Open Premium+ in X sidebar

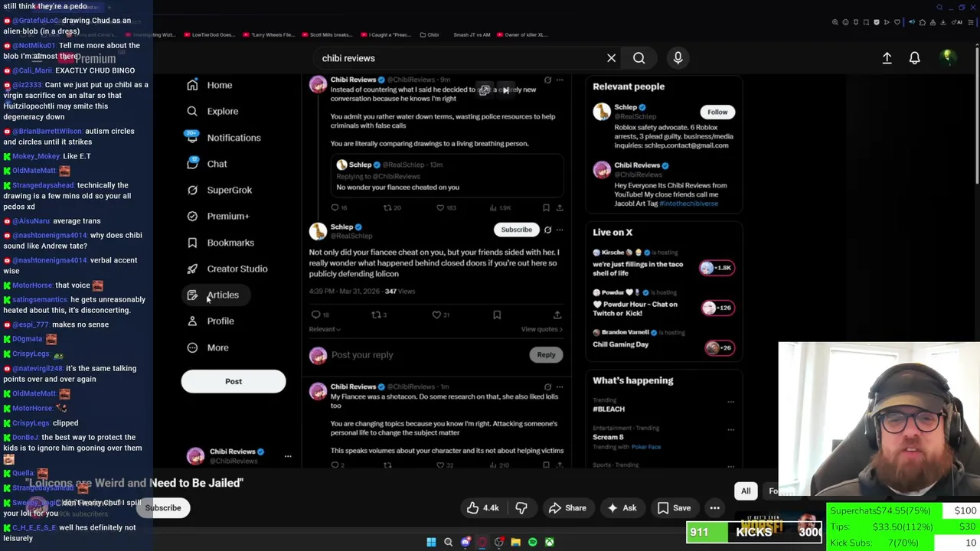point(218,216)
